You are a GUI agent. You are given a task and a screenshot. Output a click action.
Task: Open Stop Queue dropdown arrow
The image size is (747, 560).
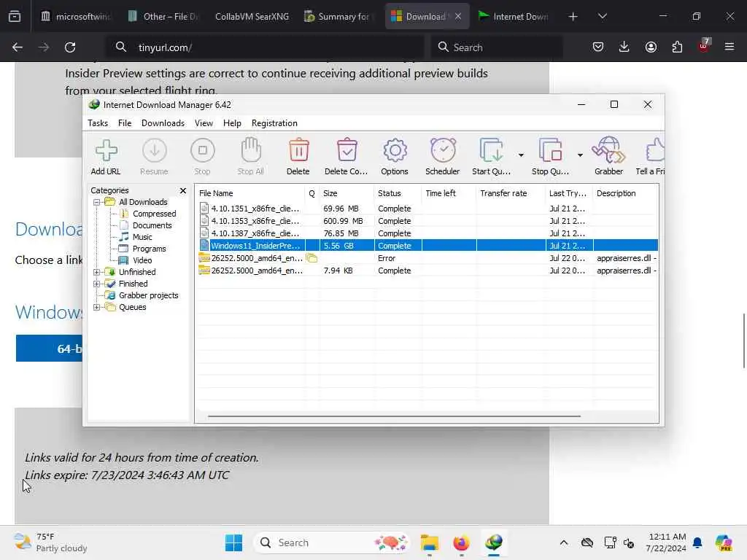coord(580,155)
